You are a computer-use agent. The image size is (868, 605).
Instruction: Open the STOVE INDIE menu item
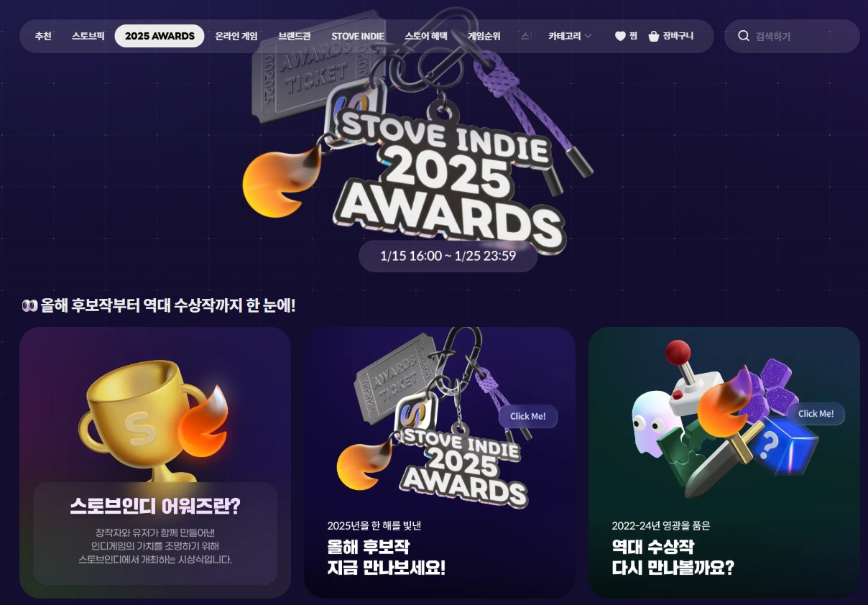358,36
